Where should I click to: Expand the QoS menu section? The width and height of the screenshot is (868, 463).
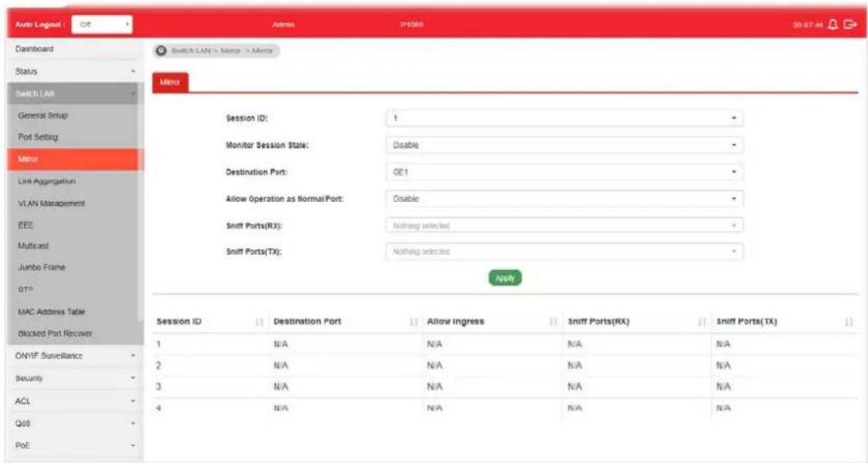(74, 424)
